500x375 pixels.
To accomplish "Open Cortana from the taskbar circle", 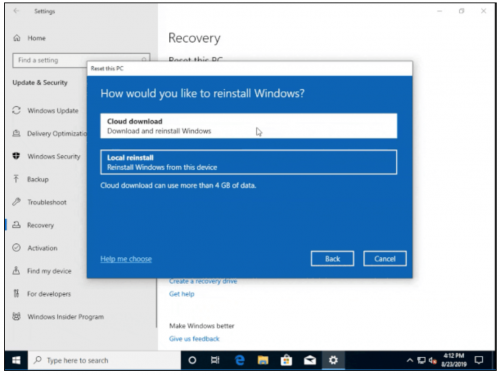I will (192, 360).
